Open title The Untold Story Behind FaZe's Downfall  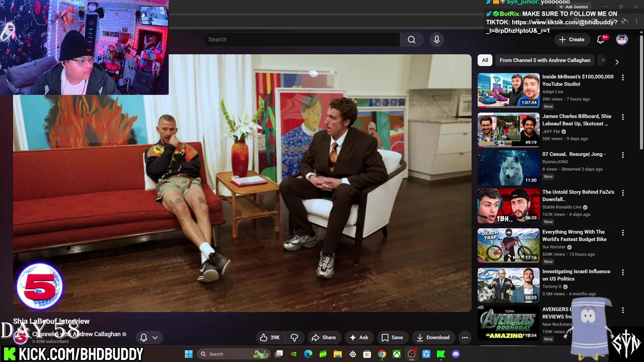pyautogui.click(x=578, y=196)
